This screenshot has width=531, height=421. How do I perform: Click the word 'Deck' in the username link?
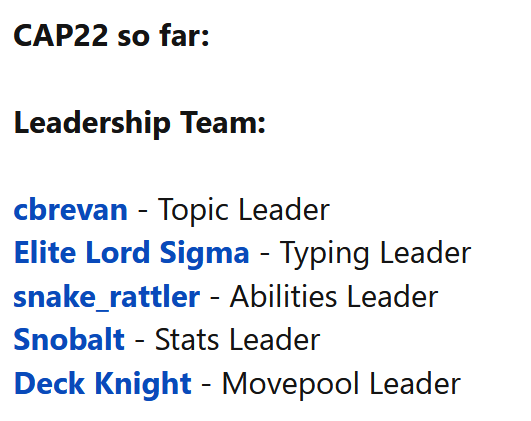tap(49, 384)
